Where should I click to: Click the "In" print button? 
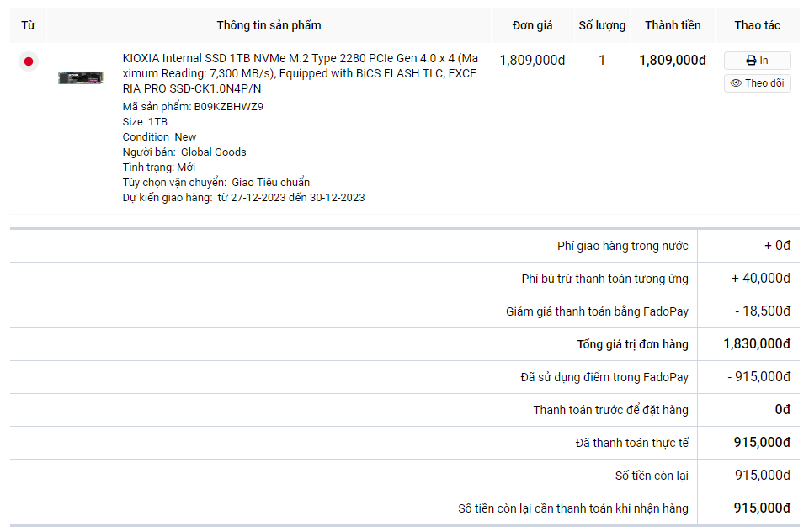pyautogui.click(x=757, y=61)
